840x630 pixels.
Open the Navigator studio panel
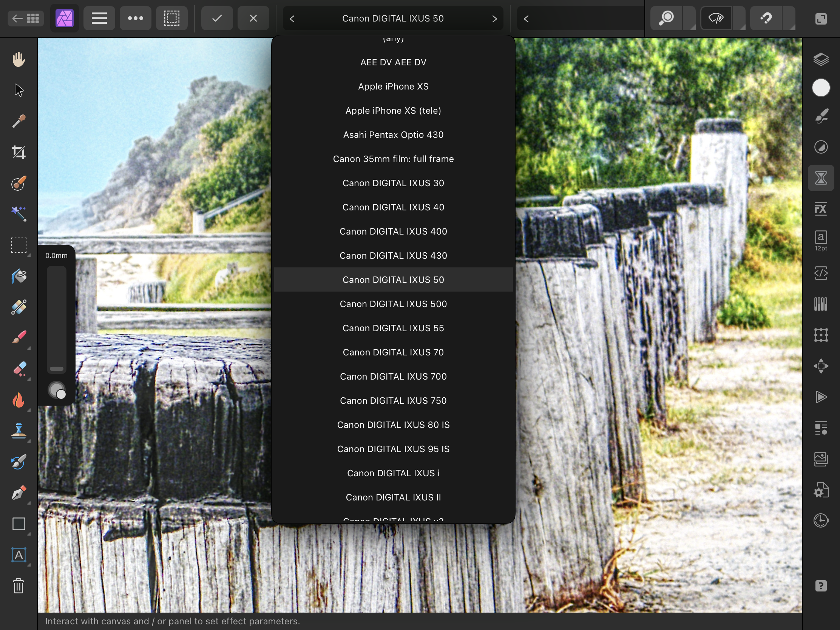click(821, 366)
